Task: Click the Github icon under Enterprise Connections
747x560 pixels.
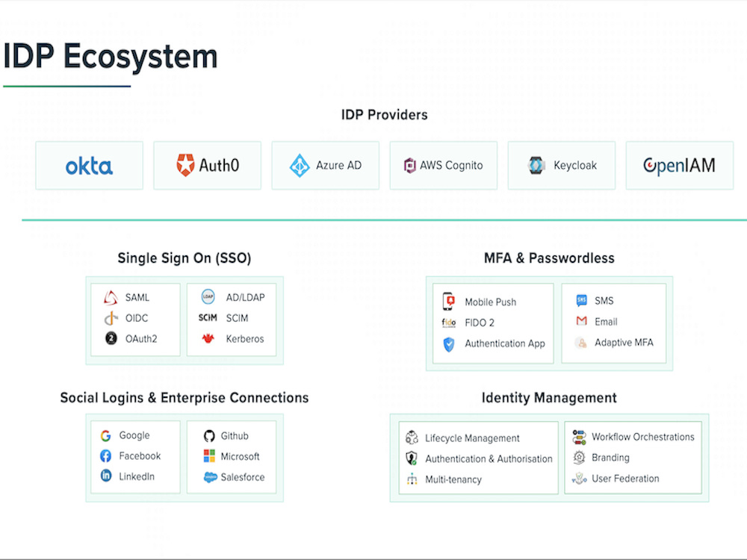Action: pos(209,435)
